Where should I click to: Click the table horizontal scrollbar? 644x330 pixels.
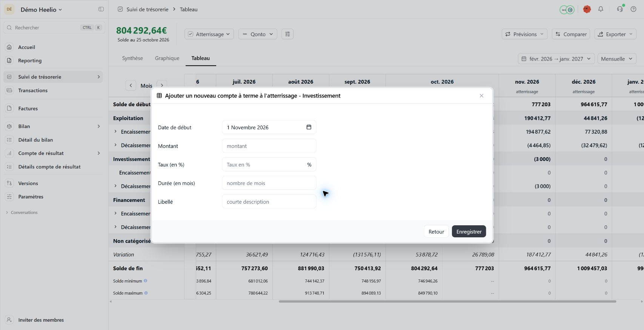pos(447,301)
